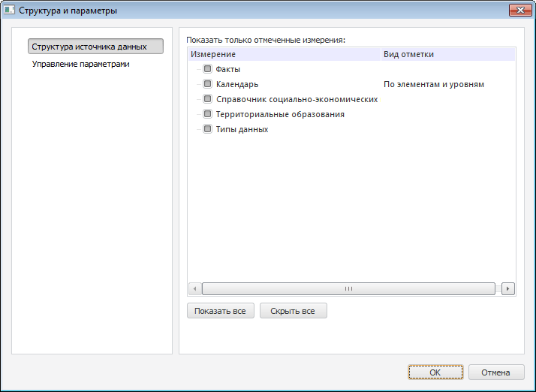Click the Отмена button
Screen dimensions: 536x392
pos(496,372)
